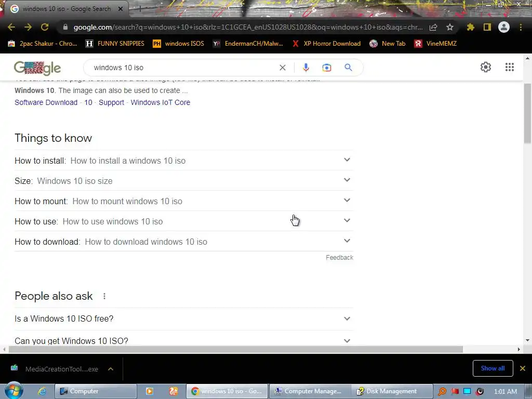
Task: Expand the Size row
Action: click(x=184, y=180)
